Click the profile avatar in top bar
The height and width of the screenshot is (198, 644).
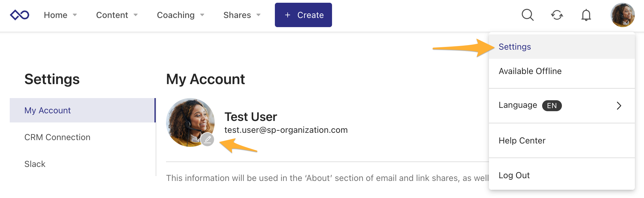click(x=622, y=15)
